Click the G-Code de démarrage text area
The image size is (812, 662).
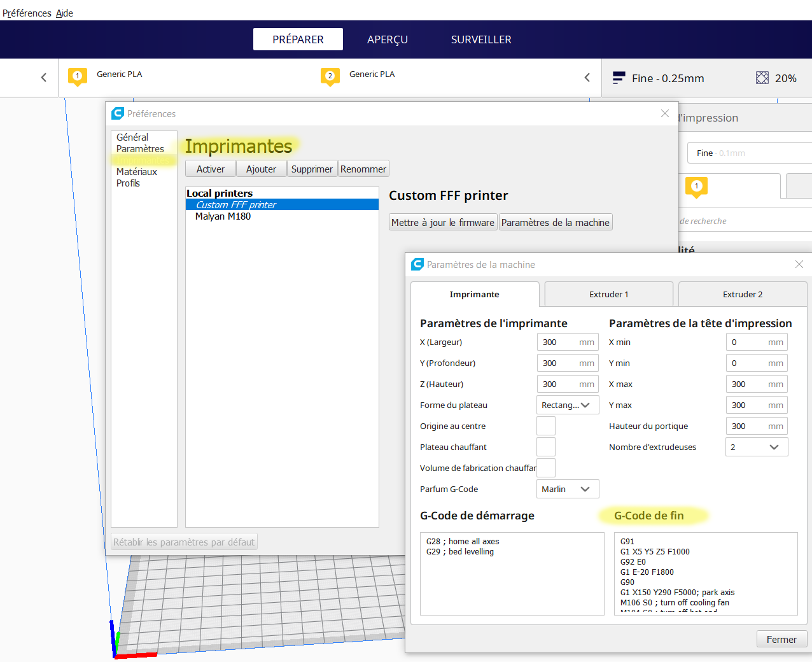click(512, 574)
